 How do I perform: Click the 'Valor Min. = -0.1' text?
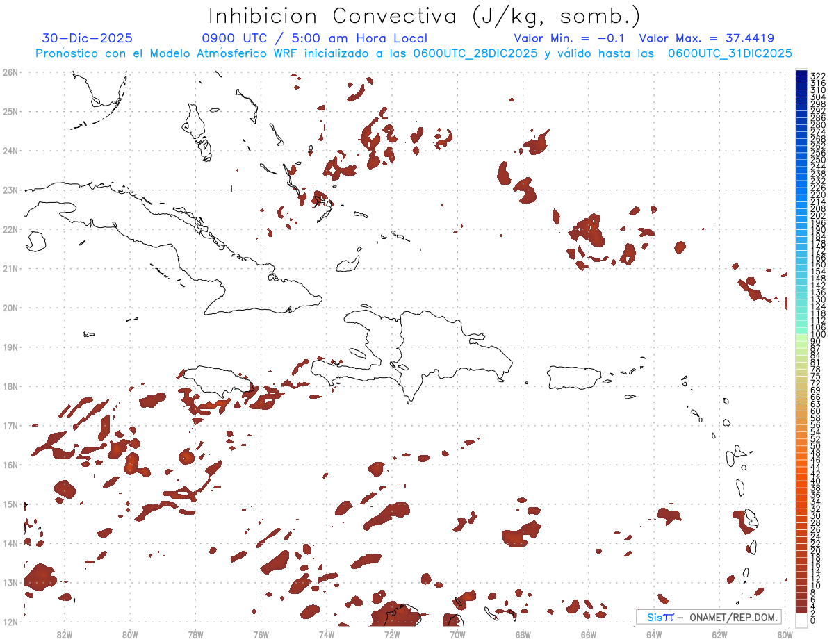pos(569,38)
